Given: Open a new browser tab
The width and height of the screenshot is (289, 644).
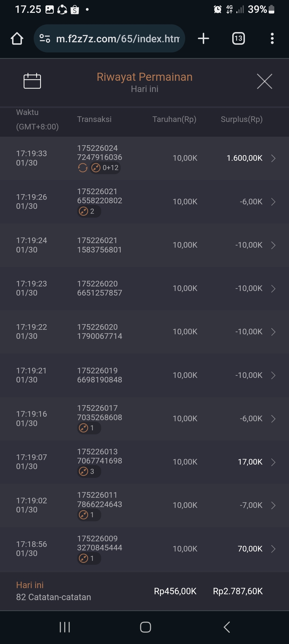Looking at the screenshot, I should click(203, 39).
